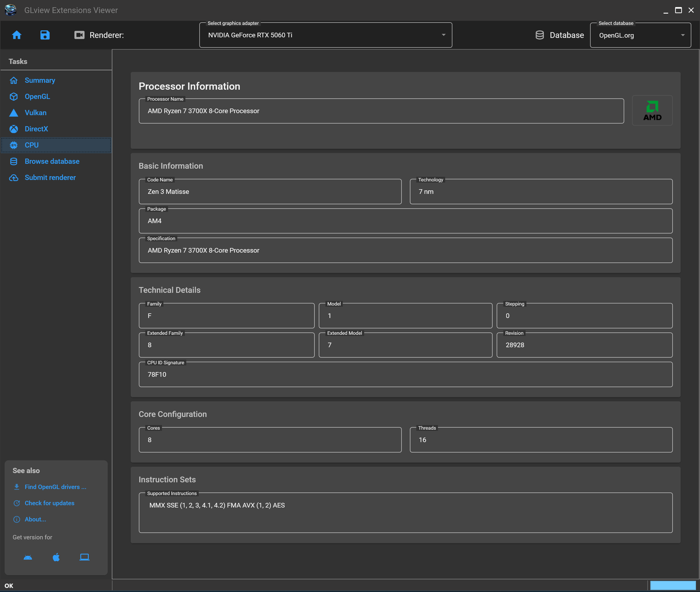This screenshot has height=592, width=700.
Task: Open the DirectX section
Action: (x=36, y=129)
